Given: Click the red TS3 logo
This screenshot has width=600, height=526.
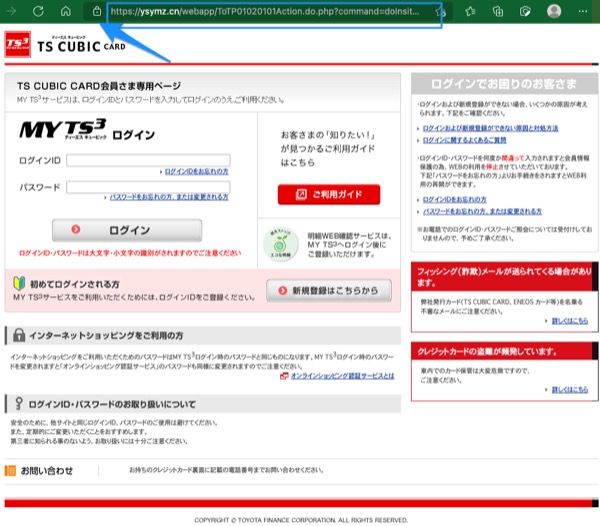Looking at the screenshot, I should coord(18,44).
